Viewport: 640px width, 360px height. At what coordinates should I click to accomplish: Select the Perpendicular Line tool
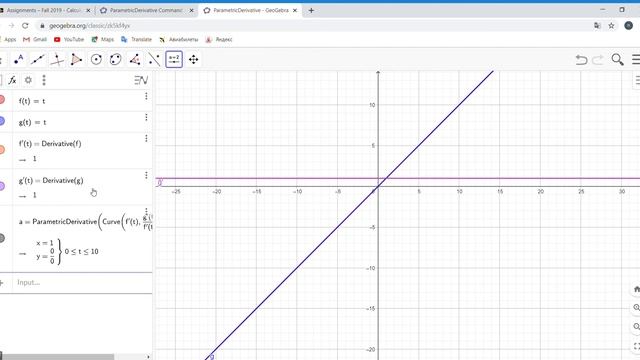point(57,60)
